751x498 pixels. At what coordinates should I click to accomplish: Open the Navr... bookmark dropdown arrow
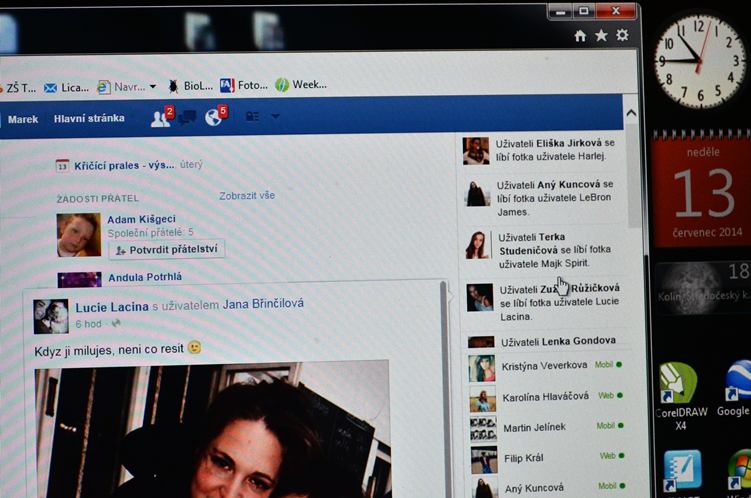point(153,87)
